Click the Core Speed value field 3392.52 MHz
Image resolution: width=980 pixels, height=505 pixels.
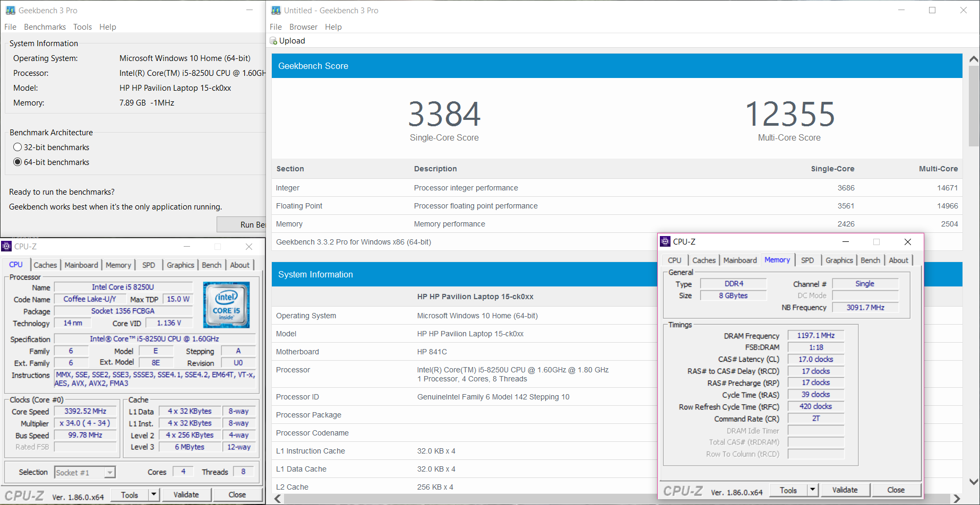tap(85, 411)
